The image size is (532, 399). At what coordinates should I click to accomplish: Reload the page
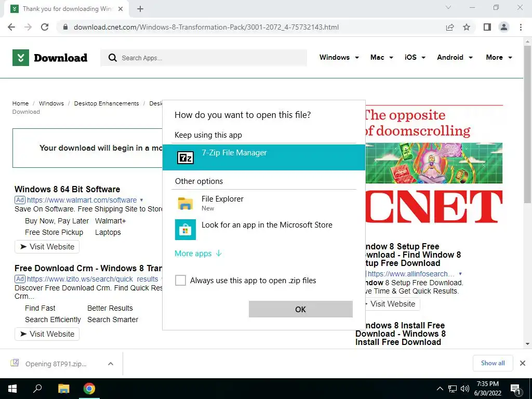tap(45, 27)
